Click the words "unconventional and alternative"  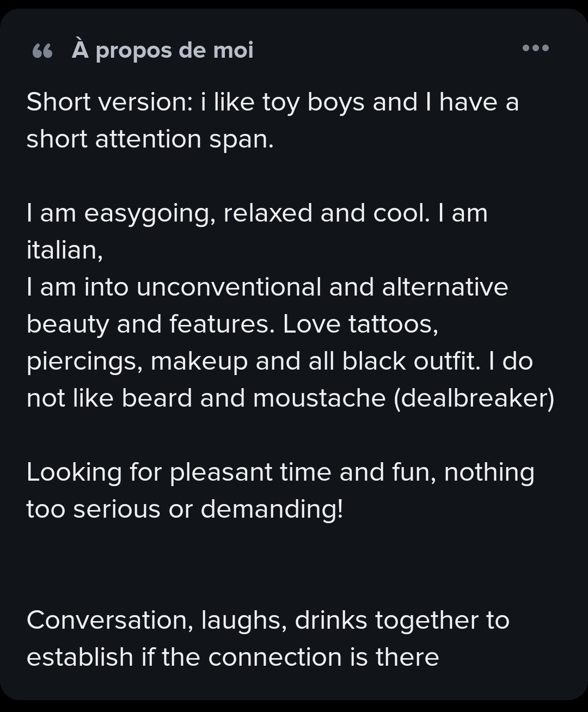(x=322, y=287)
